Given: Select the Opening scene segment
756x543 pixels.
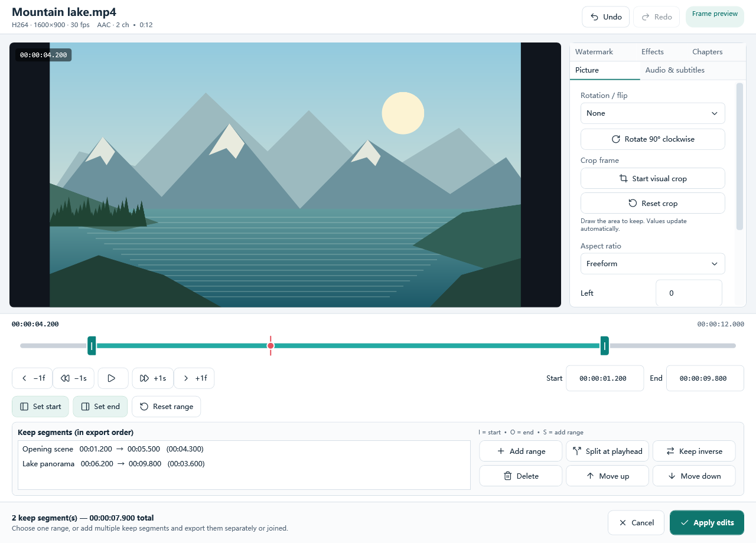Looking at the screenshot, I should [x=244, y=449].
